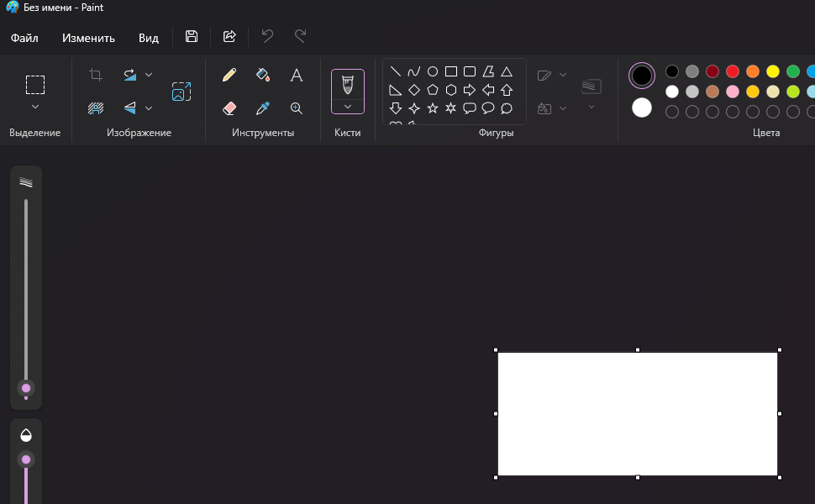Click the Remove background icon

coord(96,108)
